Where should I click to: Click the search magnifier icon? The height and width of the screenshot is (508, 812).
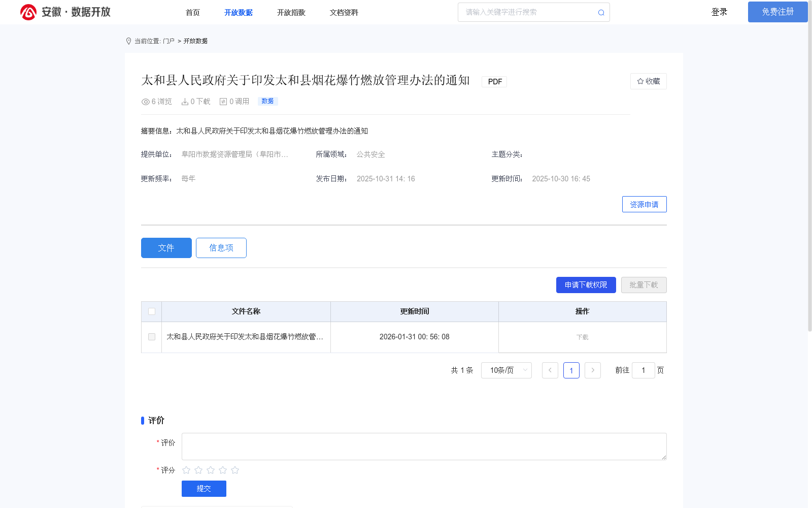601,13
